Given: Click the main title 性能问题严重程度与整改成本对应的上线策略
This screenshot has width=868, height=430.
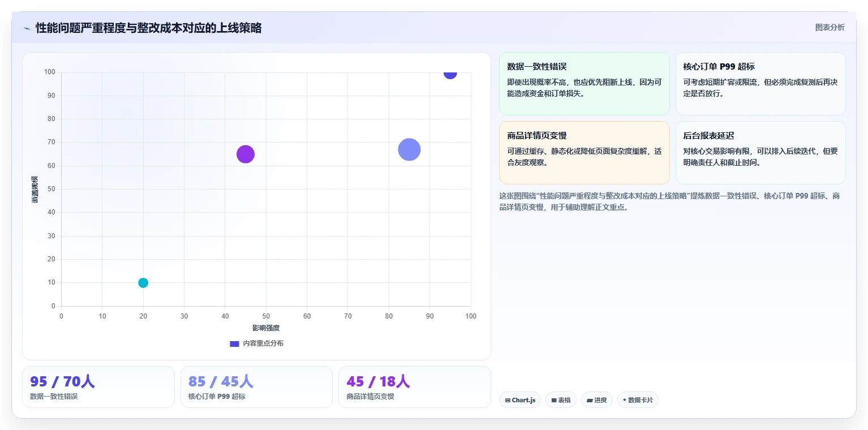Looking at the screenshot, I should coord(148,28).
